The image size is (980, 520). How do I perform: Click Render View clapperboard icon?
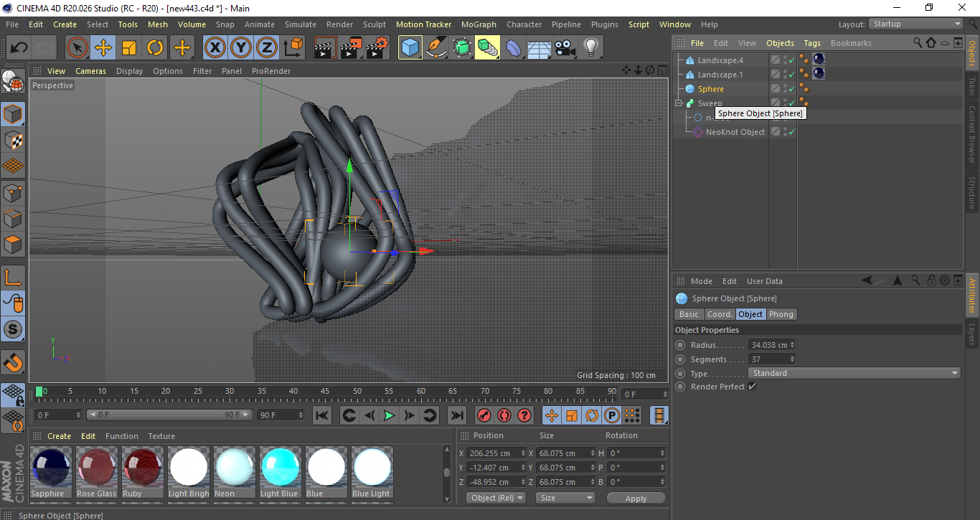(325, 48)
